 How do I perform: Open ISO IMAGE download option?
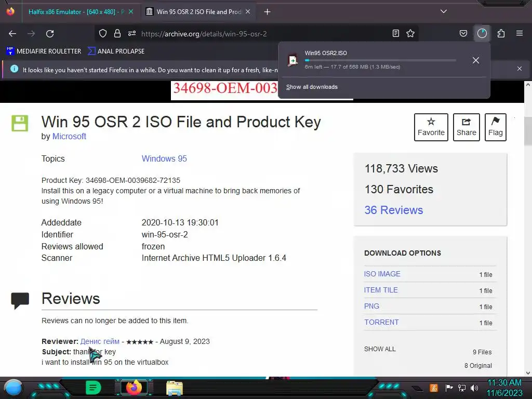(382, 274)
